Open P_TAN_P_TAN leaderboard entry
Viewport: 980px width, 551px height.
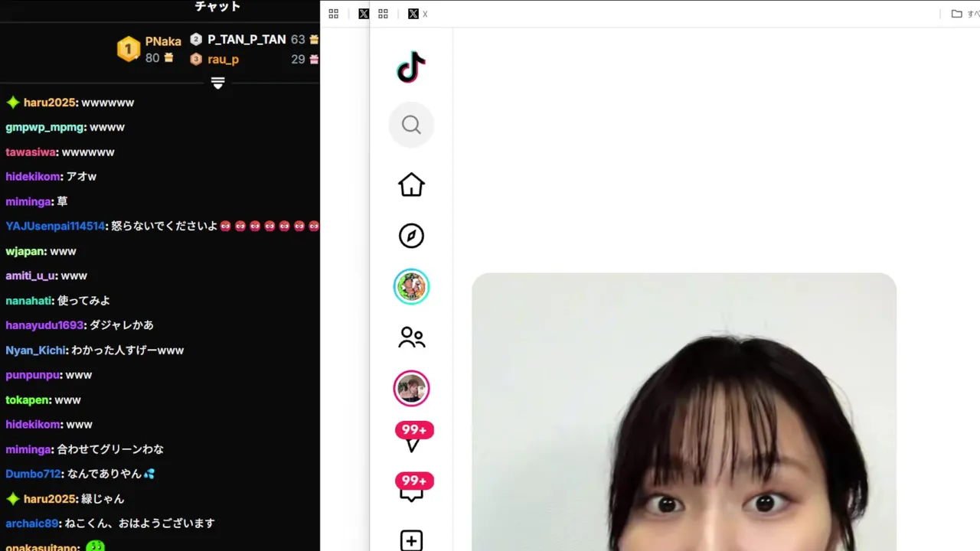coord(247,39)
